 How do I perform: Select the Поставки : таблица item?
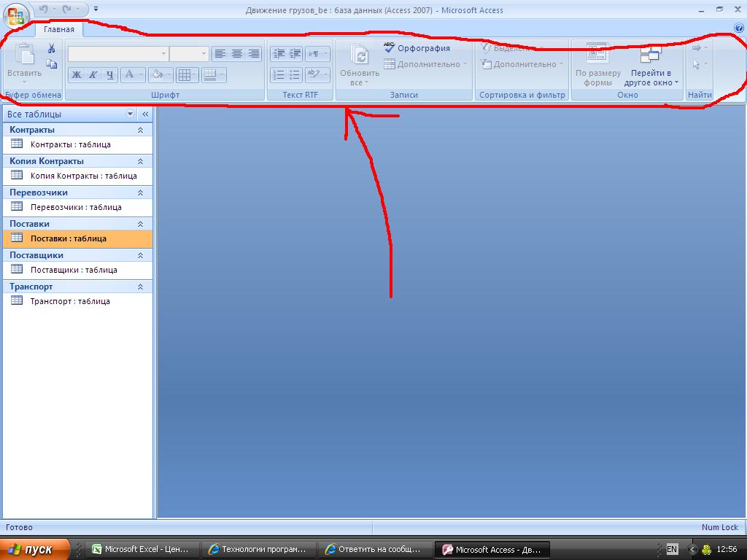77,238
